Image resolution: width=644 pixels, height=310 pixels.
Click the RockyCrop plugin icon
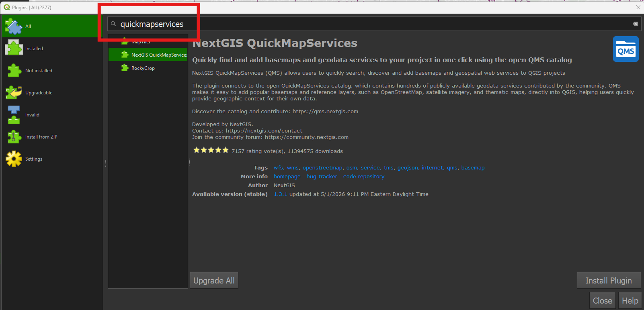[125, 68]
